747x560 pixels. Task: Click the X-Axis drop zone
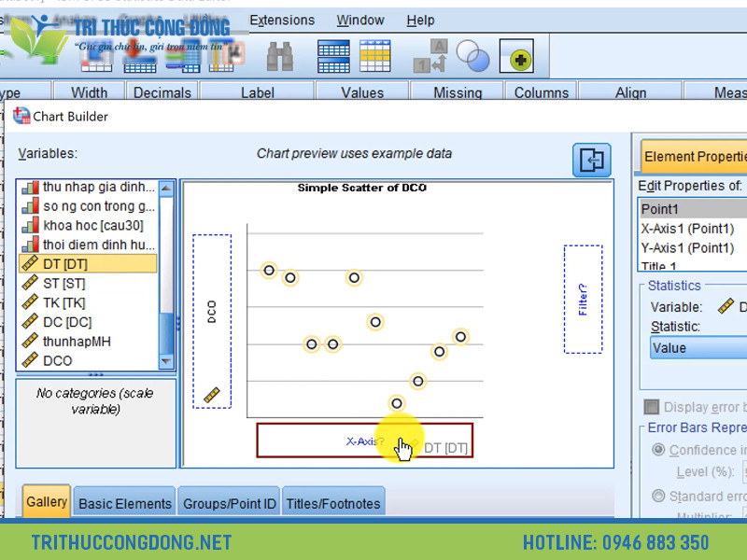(x=365, y=441)
